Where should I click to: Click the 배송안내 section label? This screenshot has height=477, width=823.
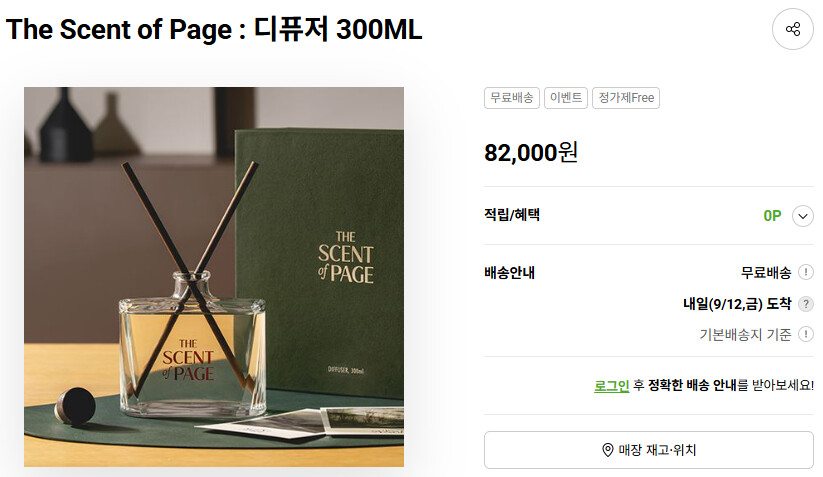(509, 273)
